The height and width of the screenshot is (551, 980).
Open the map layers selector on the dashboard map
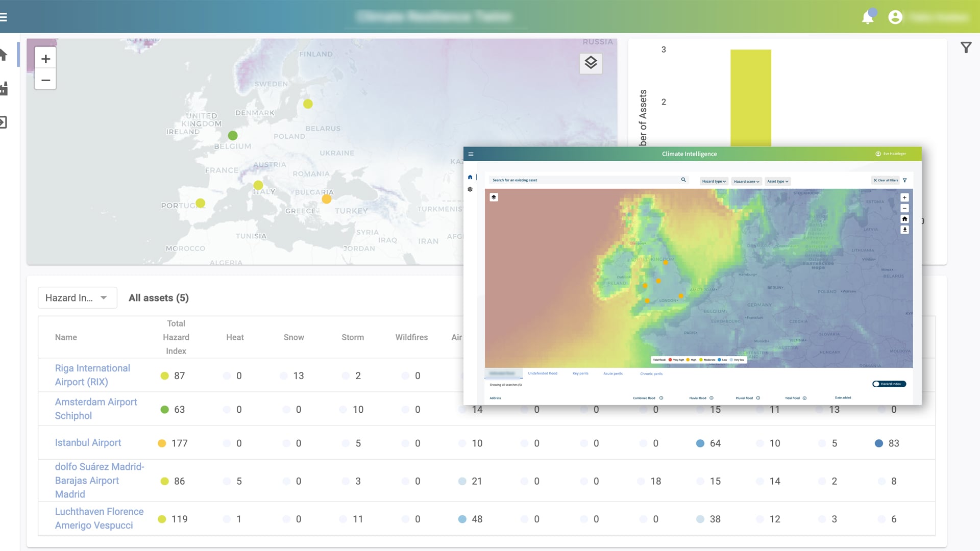pos(591,63)
